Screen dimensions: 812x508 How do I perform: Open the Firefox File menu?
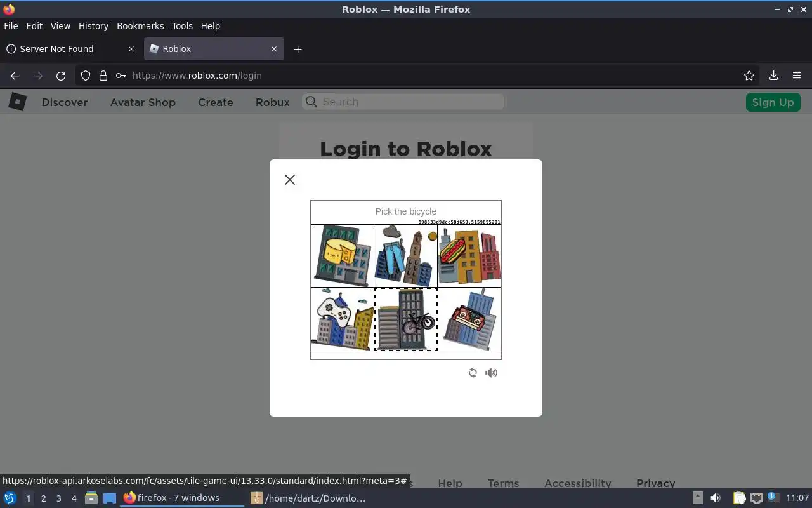pyautogui.click(x=11, y=26)
